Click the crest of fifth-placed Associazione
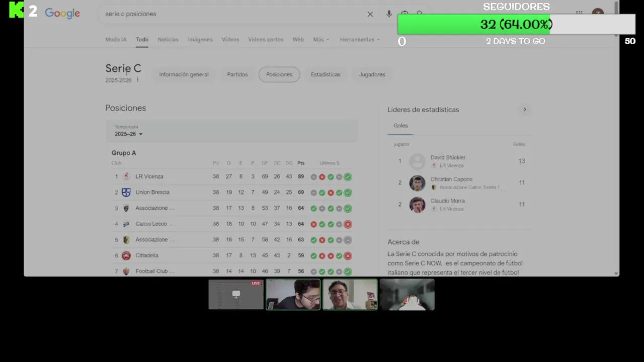 point(126,240)
